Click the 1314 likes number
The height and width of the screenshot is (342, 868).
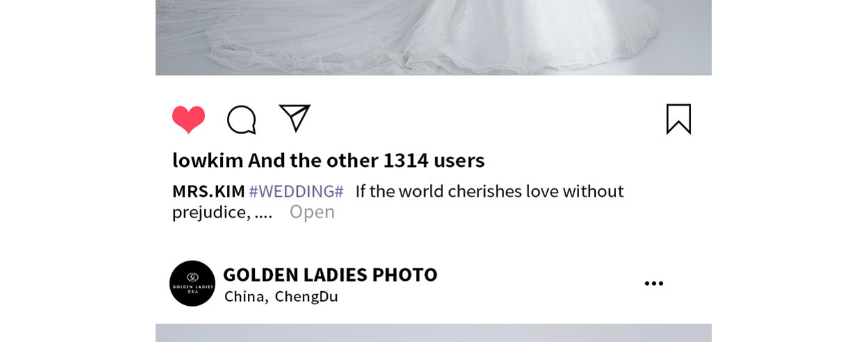(x=406, y=161)
